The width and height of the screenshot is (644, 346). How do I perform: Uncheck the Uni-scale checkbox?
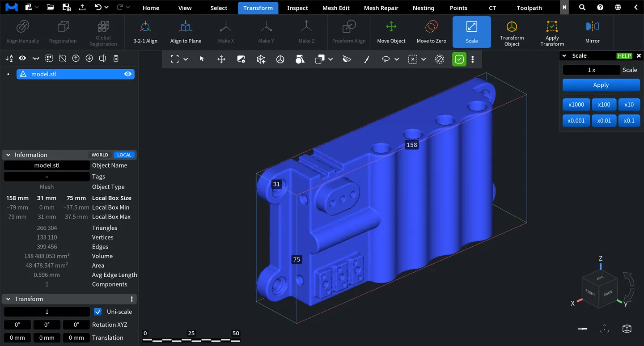coord(98,312)
